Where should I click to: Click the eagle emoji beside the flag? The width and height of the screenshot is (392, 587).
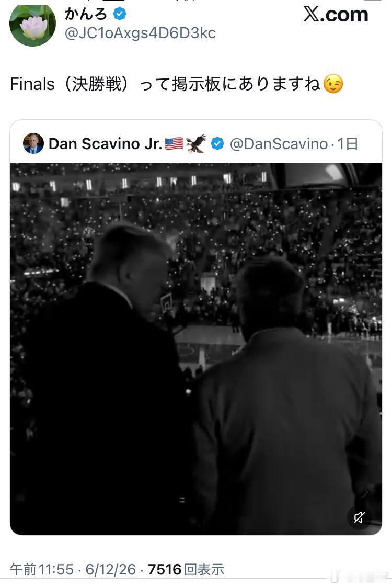pyautogui.click(x=197, y=144)
